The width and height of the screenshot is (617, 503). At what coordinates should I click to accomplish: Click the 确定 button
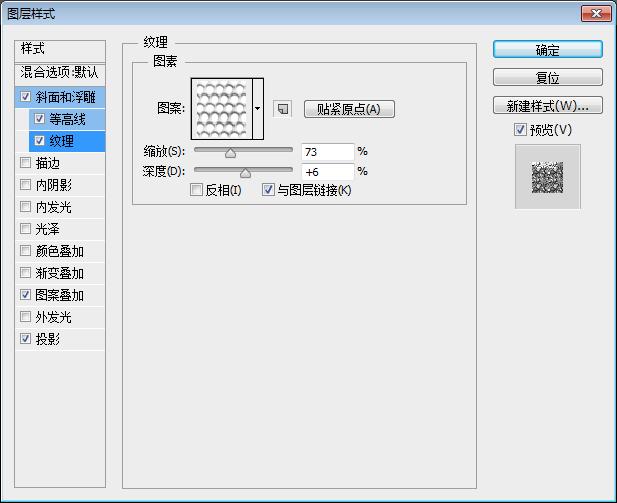[x=547, y=50]
